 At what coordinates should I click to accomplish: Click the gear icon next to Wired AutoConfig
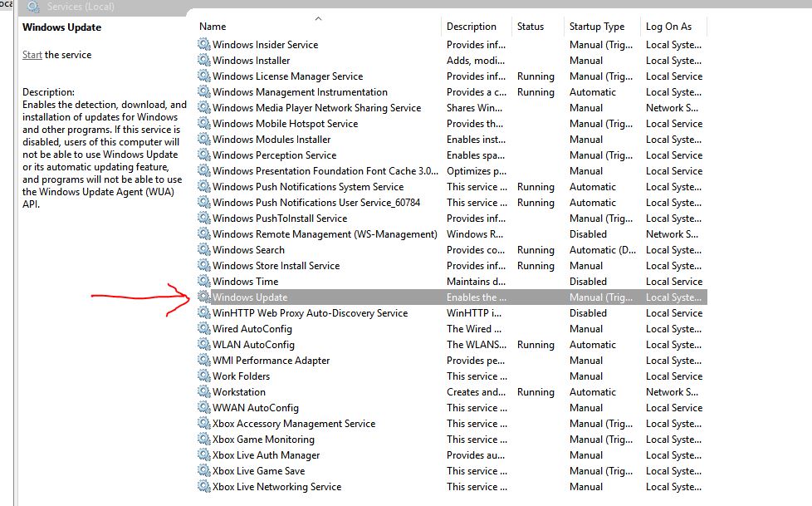coord(204,328)
